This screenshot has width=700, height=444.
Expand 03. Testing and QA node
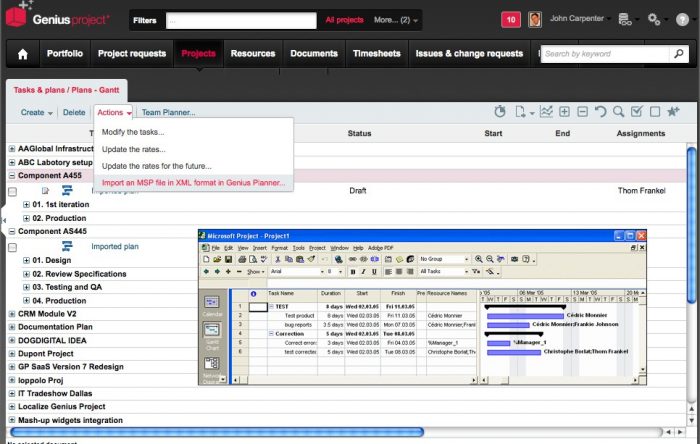click(x=26, y=287)
